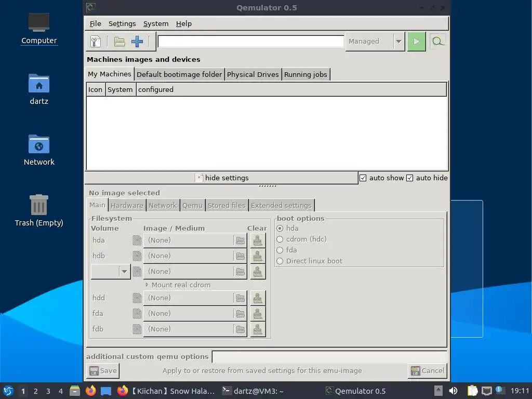Switch to the Hardware settings tab
Viewport: 532px width, 399px height.
click(x=127, y=205)
